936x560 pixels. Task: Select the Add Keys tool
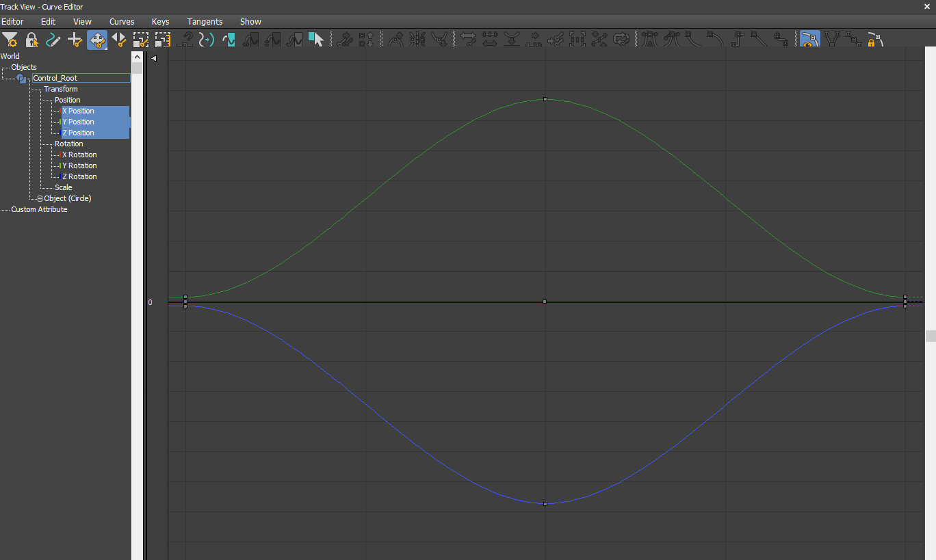click(75, 39)
